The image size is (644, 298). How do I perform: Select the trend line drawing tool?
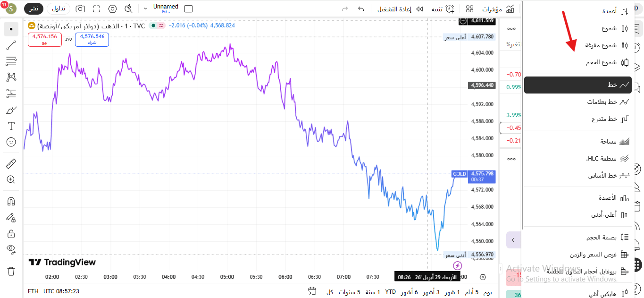[x=11, y=45]
